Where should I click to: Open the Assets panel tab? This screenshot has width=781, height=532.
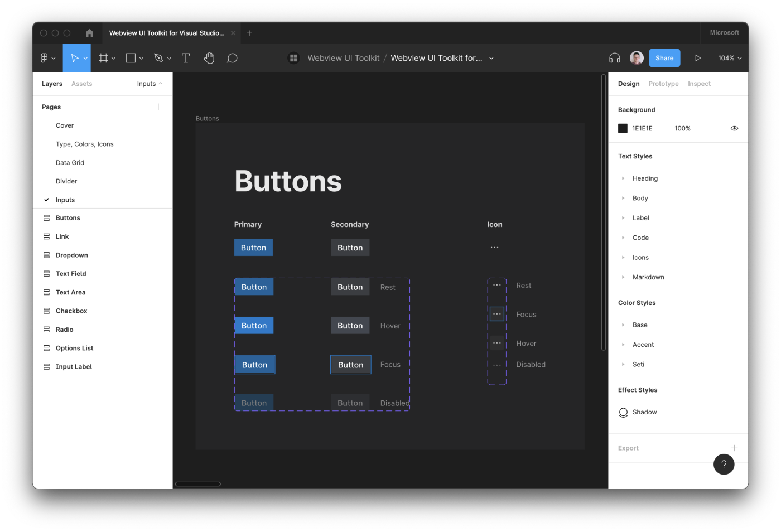click(81, 83)
